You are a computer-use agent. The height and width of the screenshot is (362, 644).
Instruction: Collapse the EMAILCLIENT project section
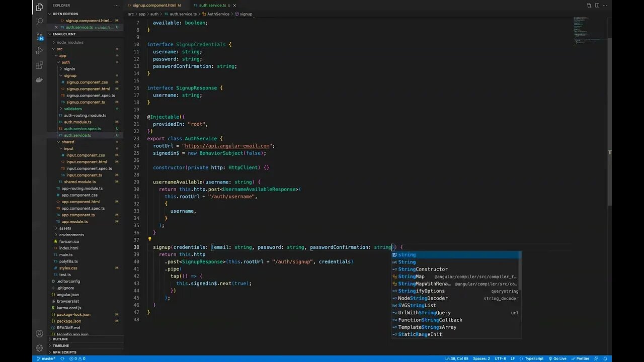click(x=64, y=34)
